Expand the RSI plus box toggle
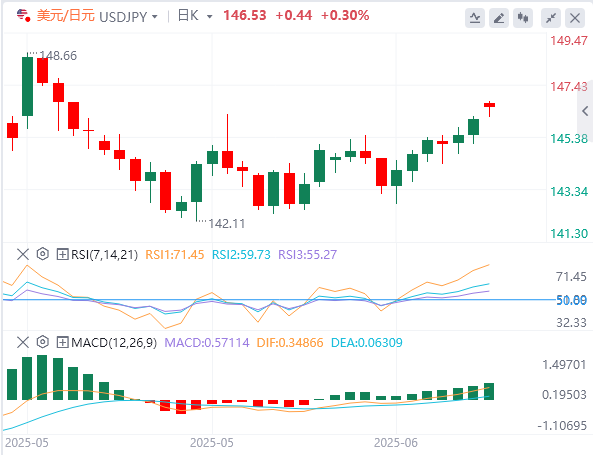This screenshot has height=455, width=593. pos(62,254)
